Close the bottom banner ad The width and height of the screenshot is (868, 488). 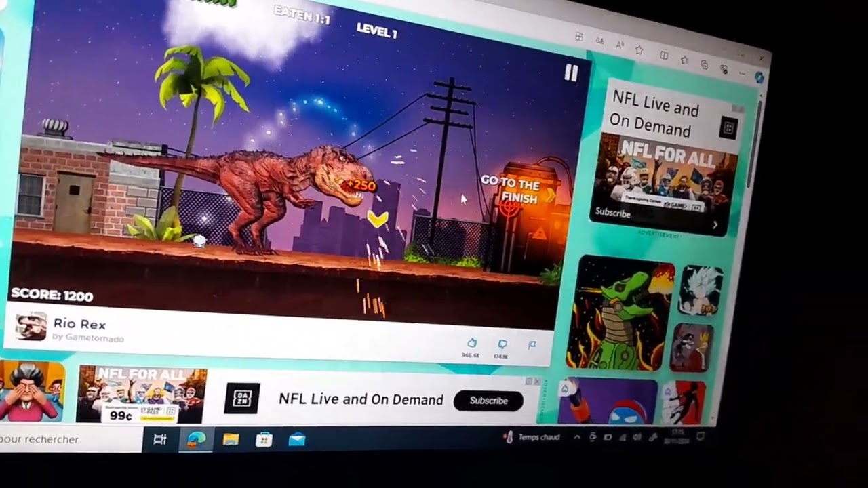537,382
